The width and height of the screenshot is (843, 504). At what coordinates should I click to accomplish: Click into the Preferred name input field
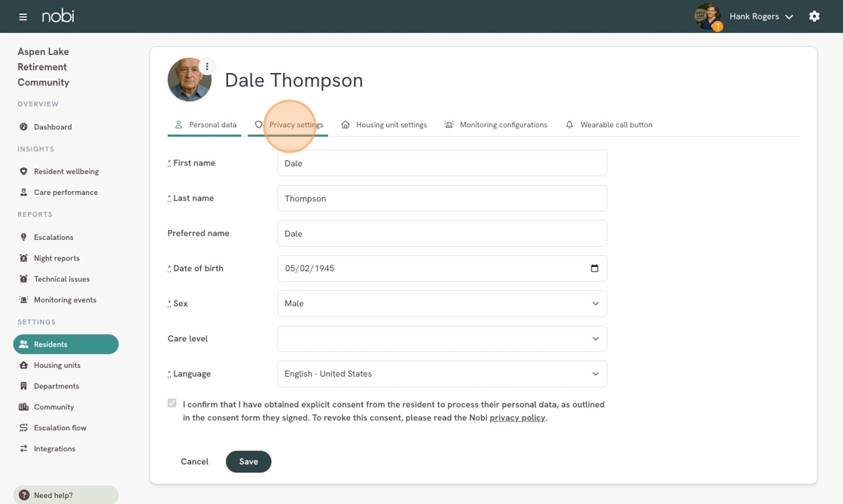tap(442, 233)
